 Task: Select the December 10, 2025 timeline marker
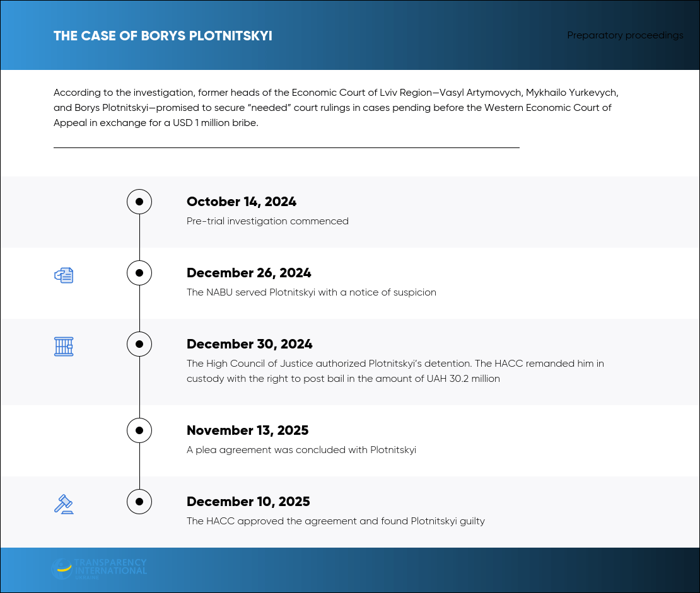[139, 502]
